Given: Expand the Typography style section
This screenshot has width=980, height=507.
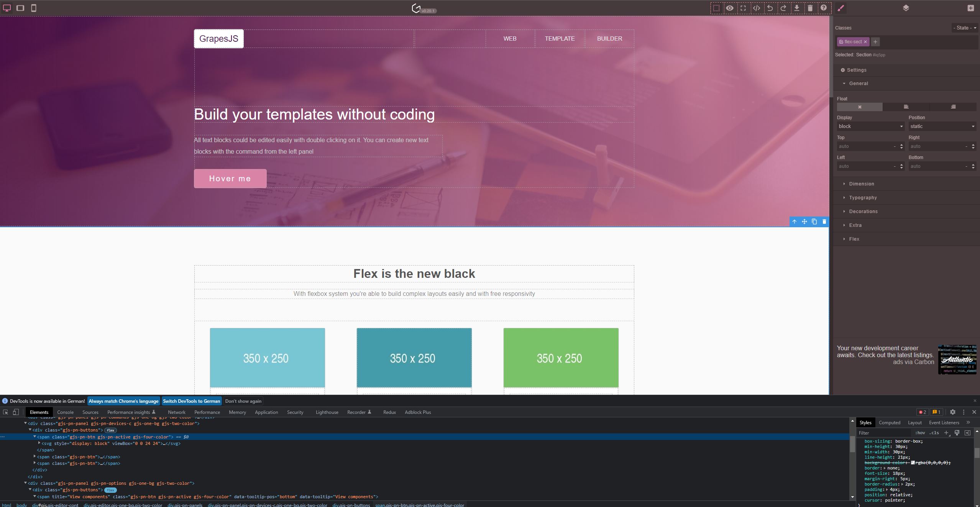Looking at the screenshot, I should [x=862, y=197].
